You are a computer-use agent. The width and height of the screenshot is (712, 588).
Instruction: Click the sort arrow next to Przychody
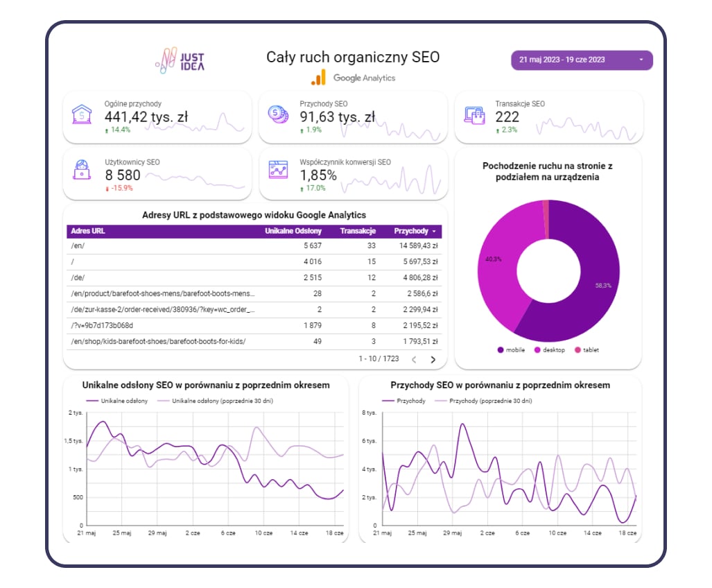pyautogui.click(x=434, y=232)
